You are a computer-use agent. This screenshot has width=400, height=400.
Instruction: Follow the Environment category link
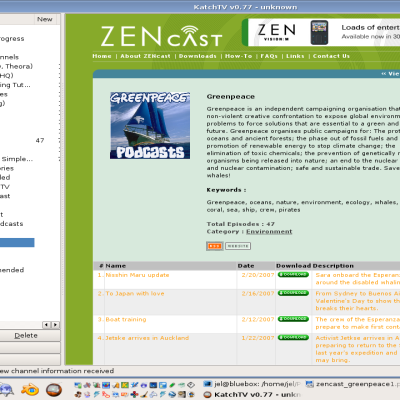269,231
